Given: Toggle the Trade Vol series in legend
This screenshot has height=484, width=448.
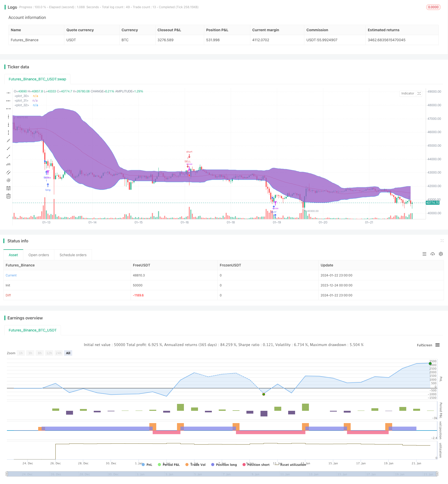Looking at the screenshot, I should [x=195, y=465].
